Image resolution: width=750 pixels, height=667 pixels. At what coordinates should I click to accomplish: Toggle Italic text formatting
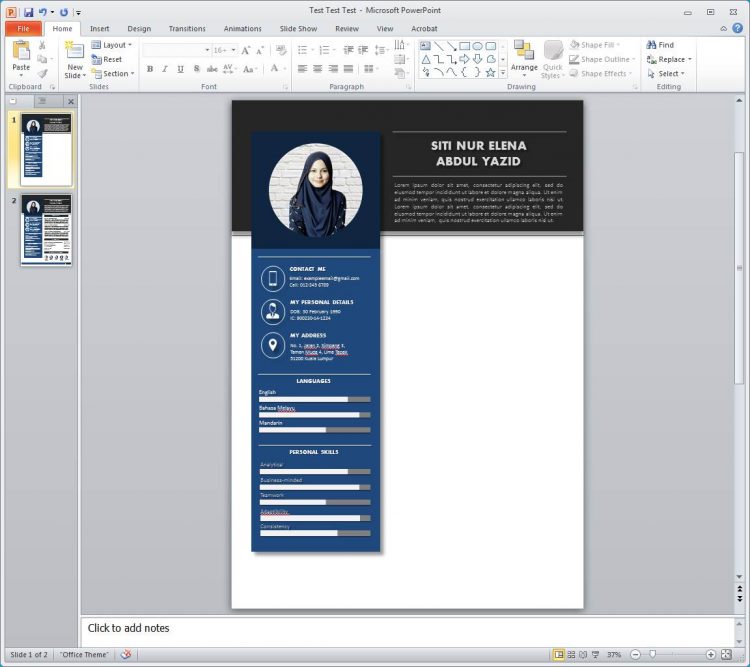[x=165, y=69]
